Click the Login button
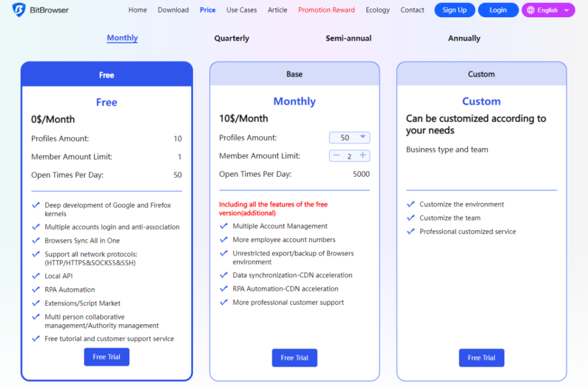 coord(498,10)
